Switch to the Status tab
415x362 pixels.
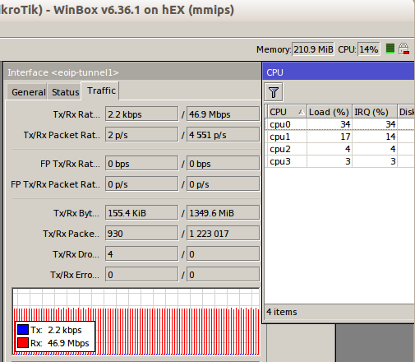click(x=65, y=92)
